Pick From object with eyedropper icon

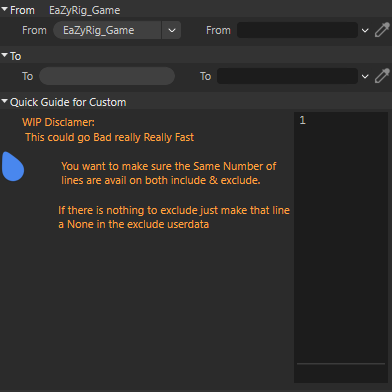pyautogui.click(x=382, y=30)
